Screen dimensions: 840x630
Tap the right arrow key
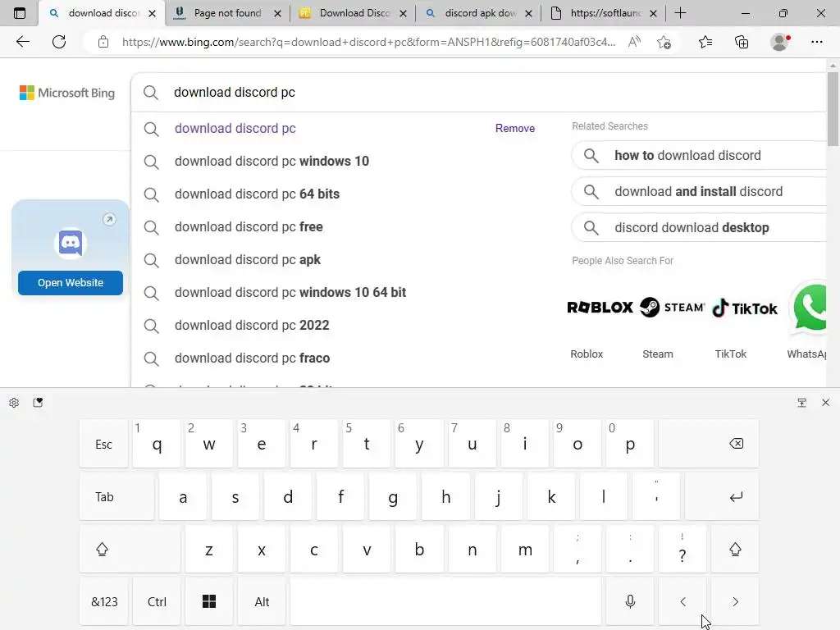click(735, 601)
